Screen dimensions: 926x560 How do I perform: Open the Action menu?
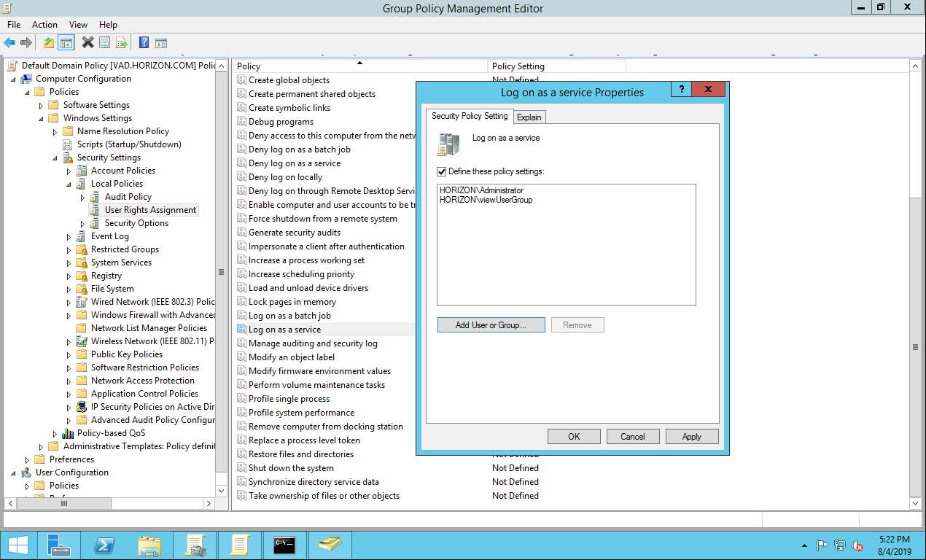44,25
